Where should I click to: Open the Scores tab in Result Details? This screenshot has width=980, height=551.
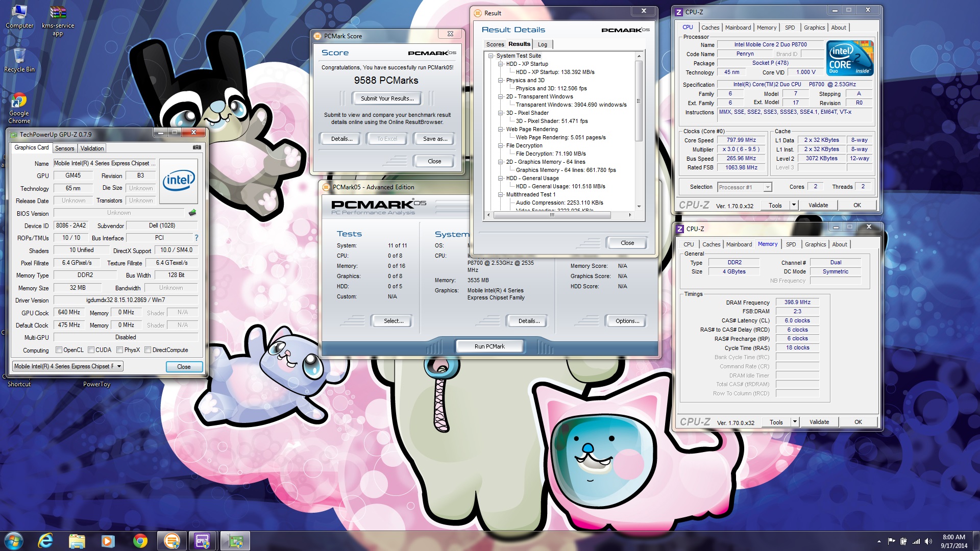[495, 44]
